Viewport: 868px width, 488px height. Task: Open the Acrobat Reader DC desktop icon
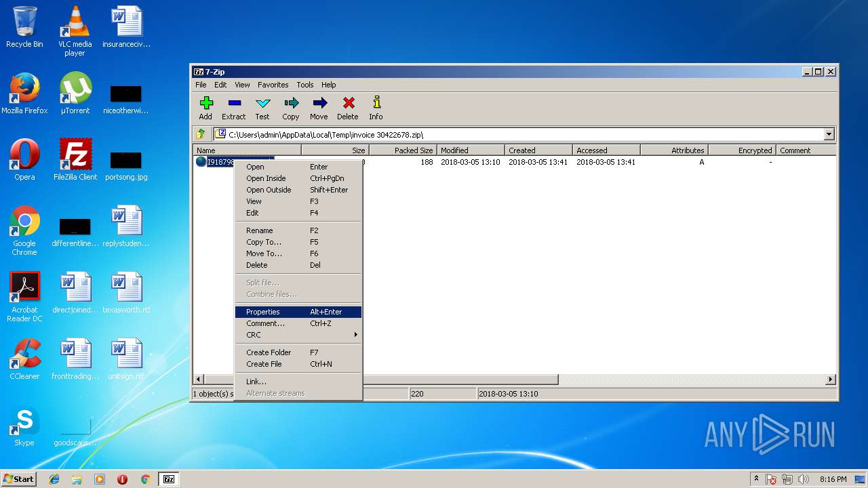pyautogui.click(x=24, y=297)
